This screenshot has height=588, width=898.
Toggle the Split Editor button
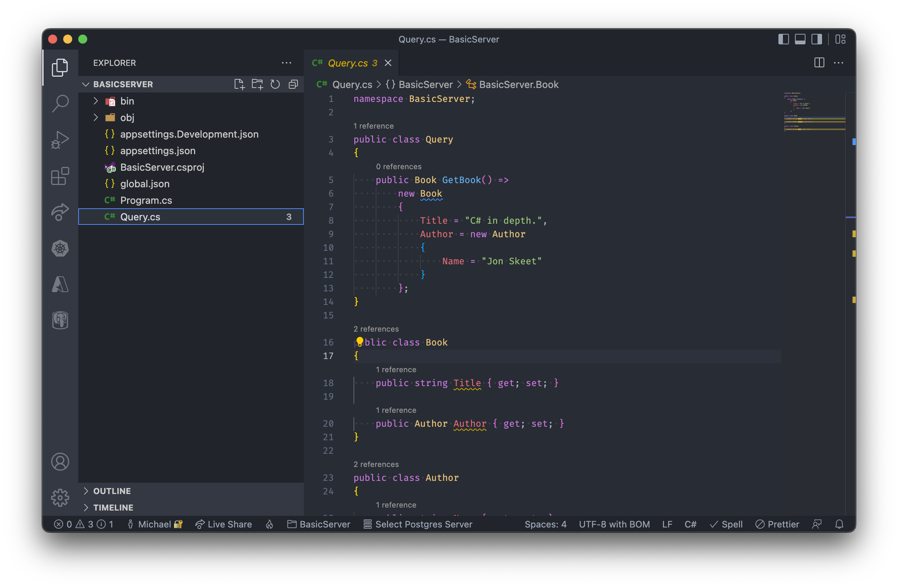819,62
